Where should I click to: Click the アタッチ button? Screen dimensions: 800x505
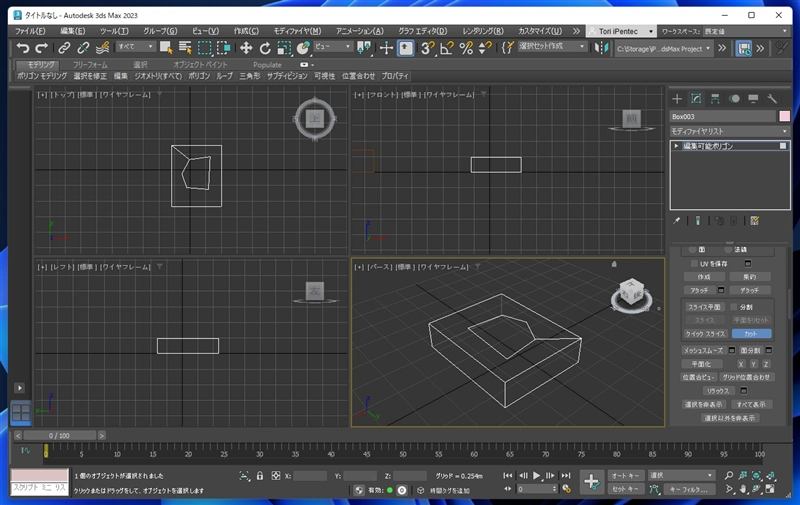[x=698, y=290]
